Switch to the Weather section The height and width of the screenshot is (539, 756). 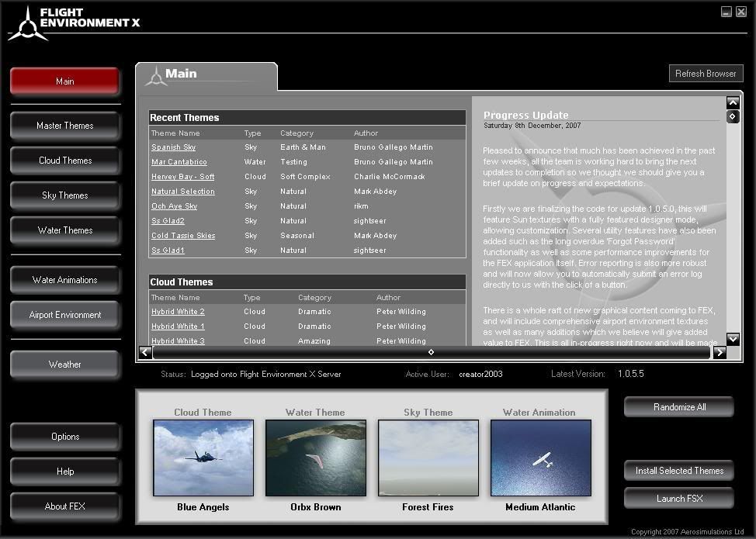pos(65,365)
